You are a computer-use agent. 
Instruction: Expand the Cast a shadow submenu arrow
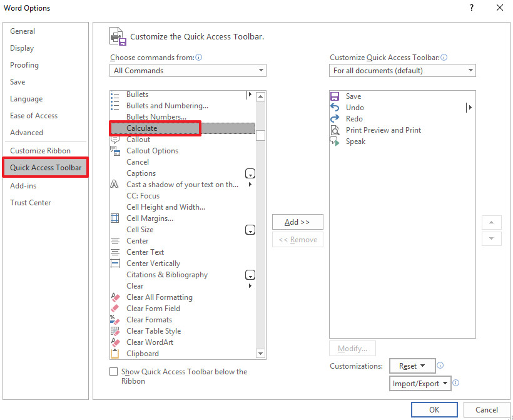(x=250, y=185)
